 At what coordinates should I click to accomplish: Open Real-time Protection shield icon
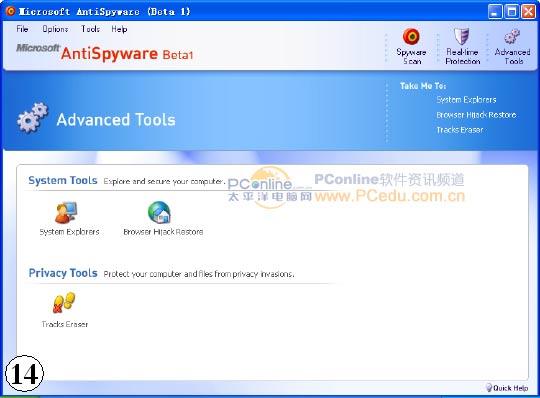[x=461, y=36]
